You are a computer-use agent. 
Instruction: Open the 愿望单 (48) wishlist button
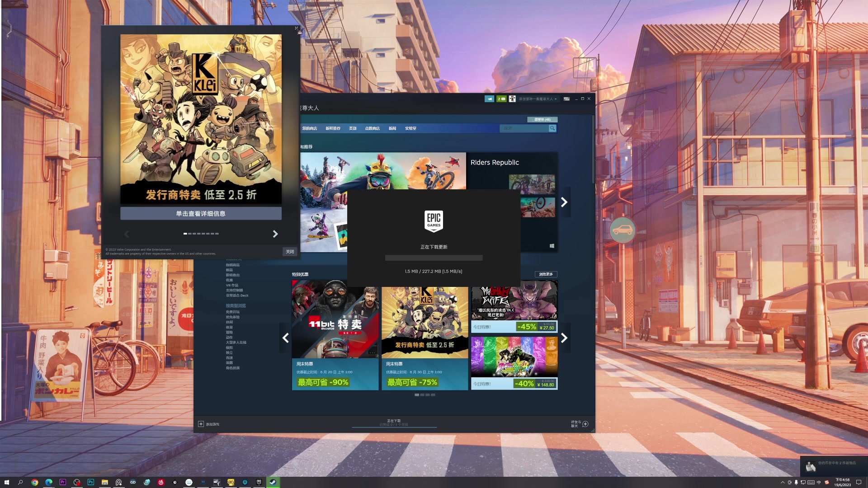[542, 120]
